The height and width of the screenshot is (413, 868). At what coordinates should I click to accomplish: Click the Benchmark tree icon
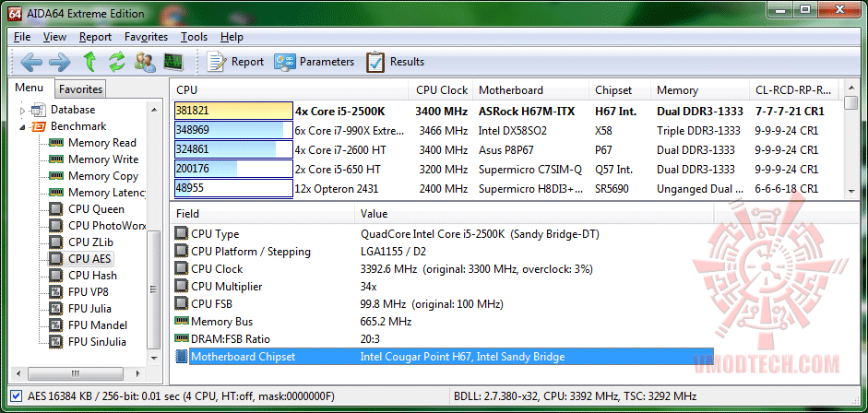point(38,126)
